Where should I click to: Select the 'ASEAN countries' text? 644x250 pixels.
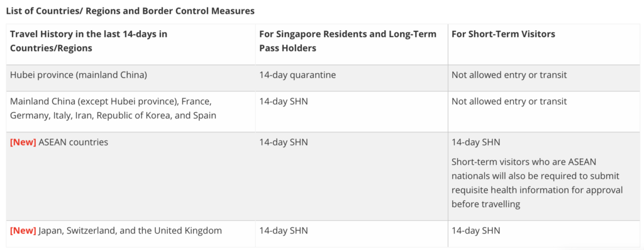(73, 143)
